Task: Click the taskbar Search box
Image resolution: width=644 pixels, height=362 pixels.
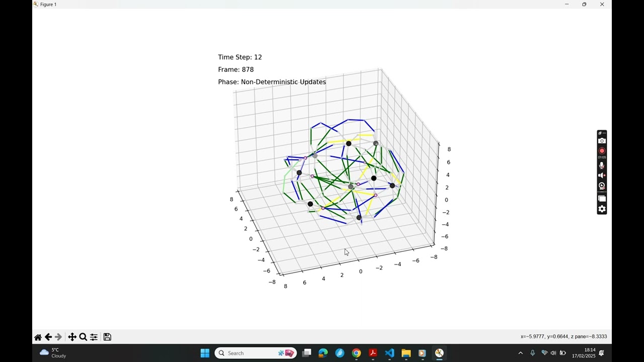Action: click(x=256, y=353)
